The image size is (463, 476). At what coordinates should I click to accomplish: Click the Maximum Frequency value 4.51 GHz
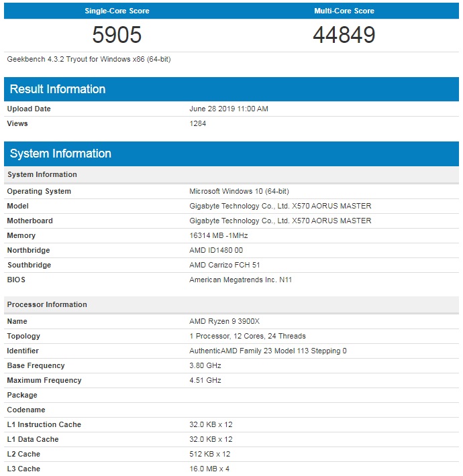205,380
